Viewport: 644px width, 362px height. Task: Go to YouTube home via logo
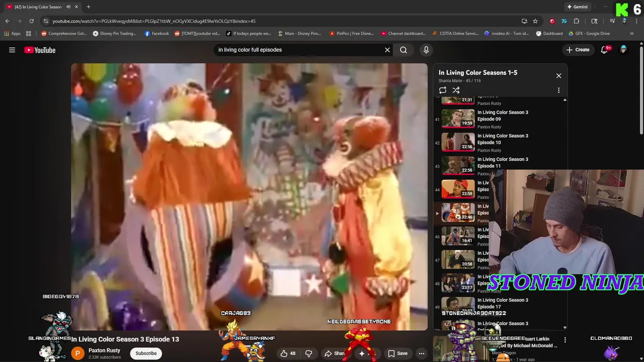click(40, 50)
